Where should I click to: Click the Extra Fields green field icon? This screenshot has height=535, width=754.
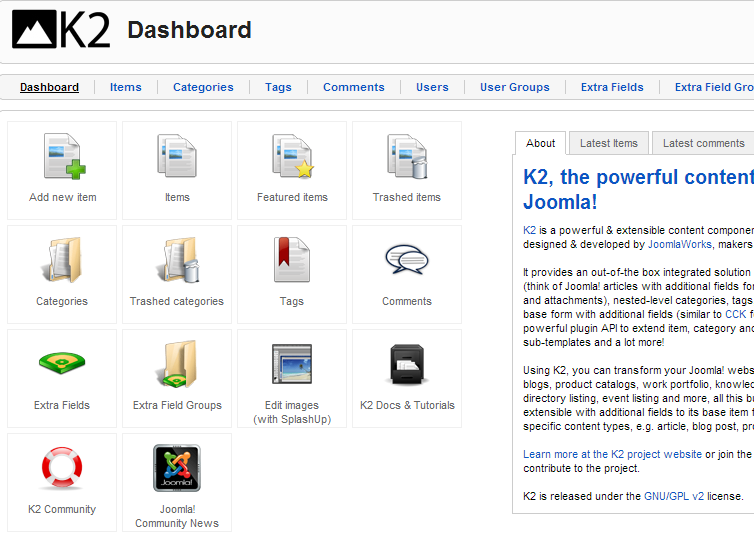62,363
